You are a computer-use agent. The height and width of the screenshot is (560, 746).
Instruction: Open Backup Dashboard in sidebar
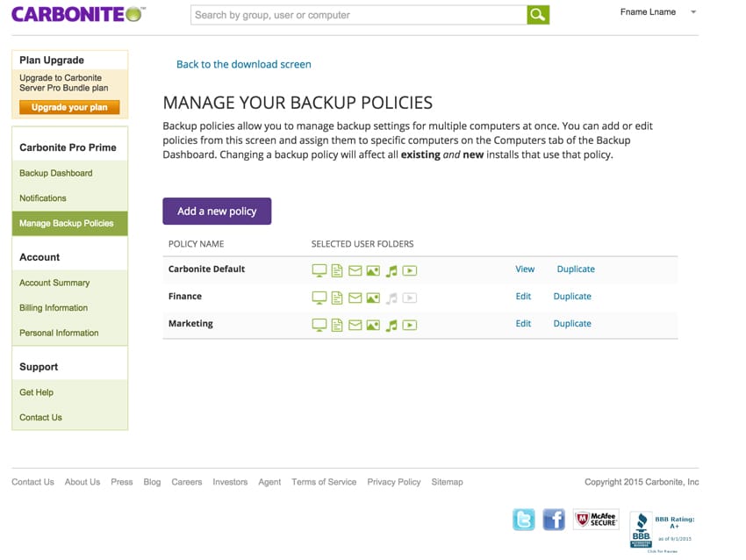pos(55,173)
